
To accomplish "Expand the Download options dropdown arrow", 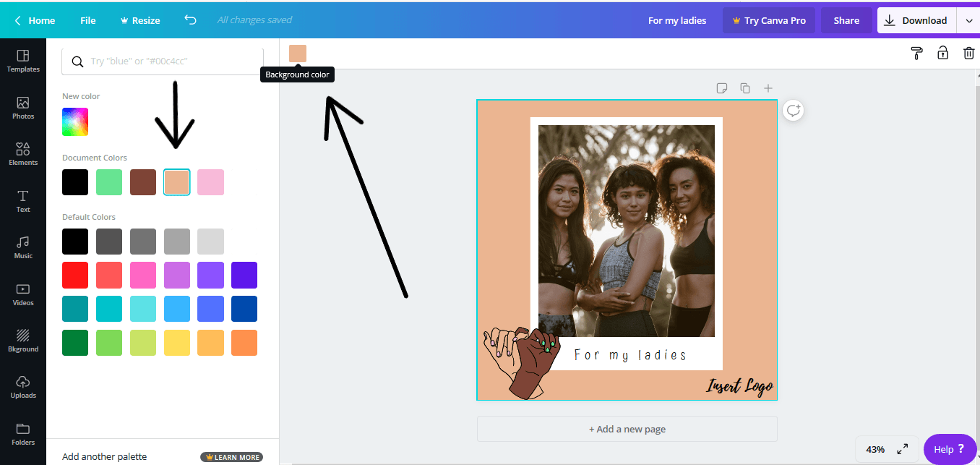I will [968, 20].
